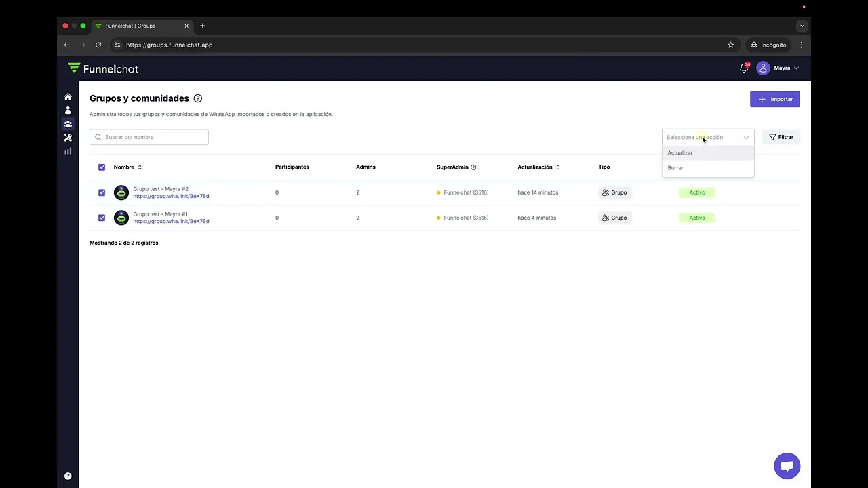Click the Mayra user avatar icon
The width and height of the screenshot is (868, 488).
[x=763, y=68]
